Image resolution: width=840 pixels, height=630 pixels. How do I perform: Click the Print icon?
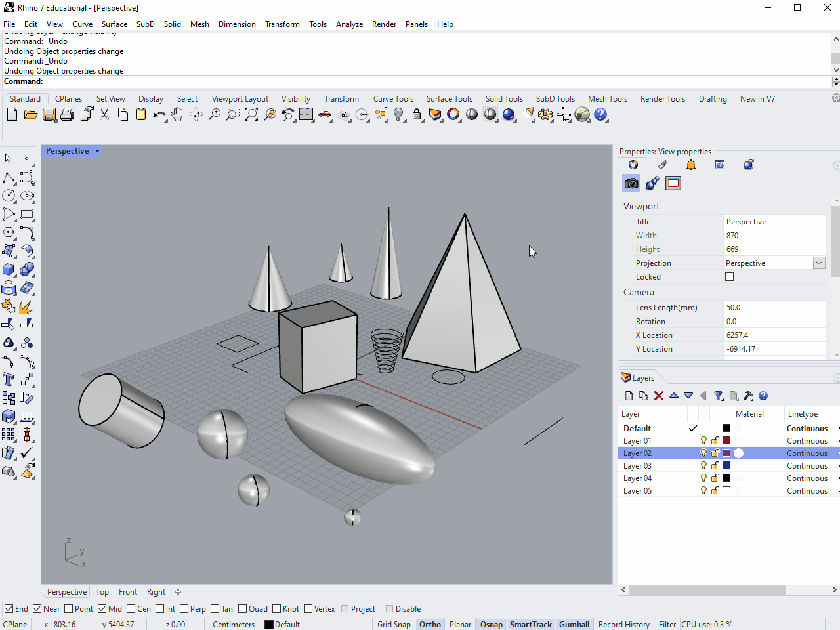click(x=68, y=114)
